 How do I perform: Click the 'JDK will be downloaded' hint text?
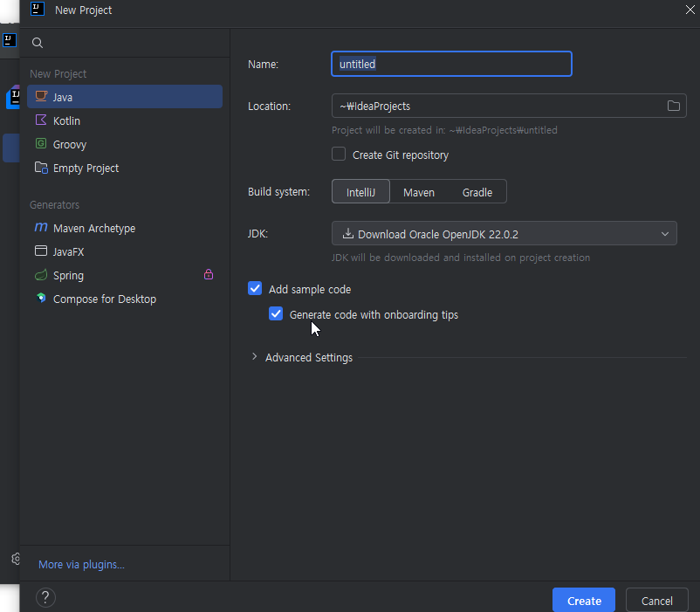pyautogui.click(x=461, y=258)
